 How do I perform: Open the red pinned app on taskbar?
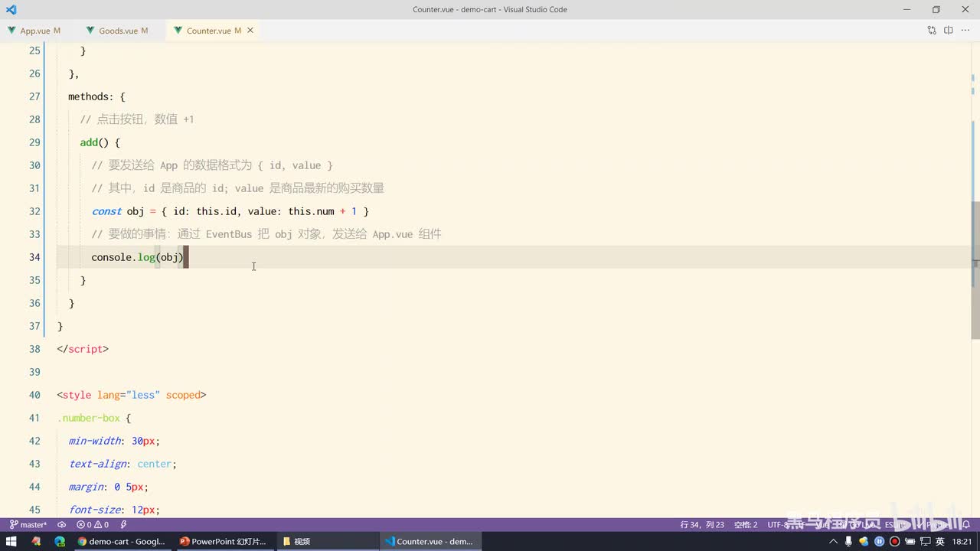click(36, 541)
